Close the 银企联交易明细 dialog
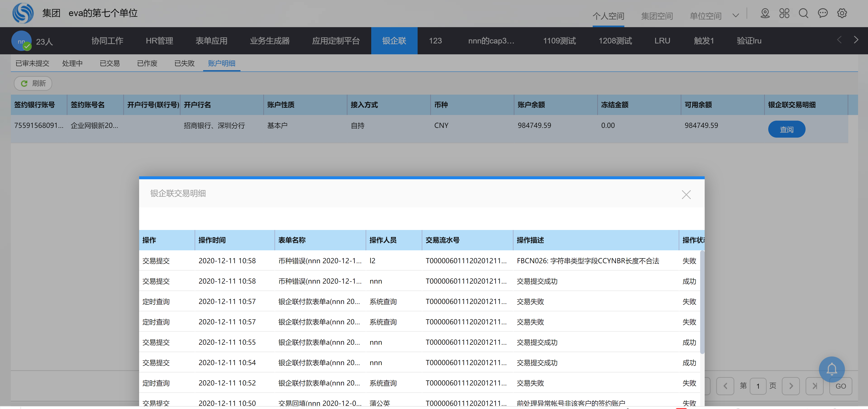The image size is (868, 409). (686, 195)
